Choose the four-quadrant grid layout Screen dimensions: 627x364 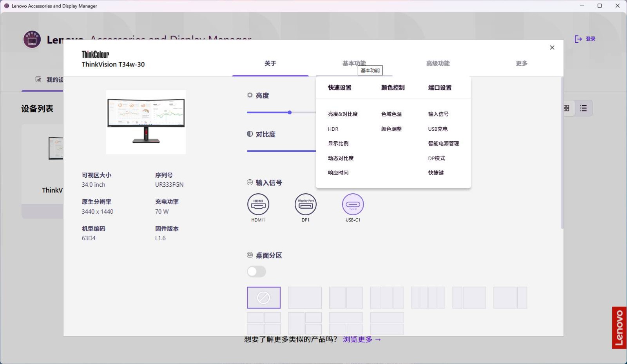tap(264, 323)
